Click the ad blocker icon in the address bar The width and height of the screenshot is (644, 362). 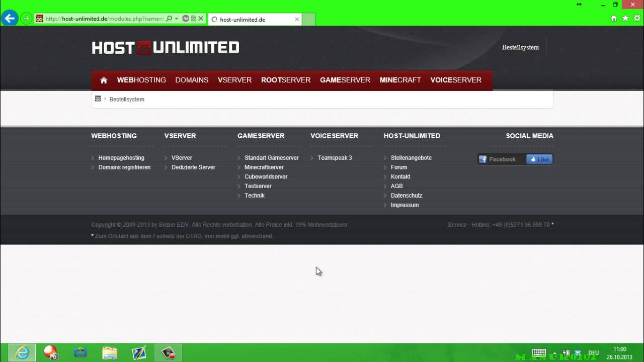tap(186, 19)
